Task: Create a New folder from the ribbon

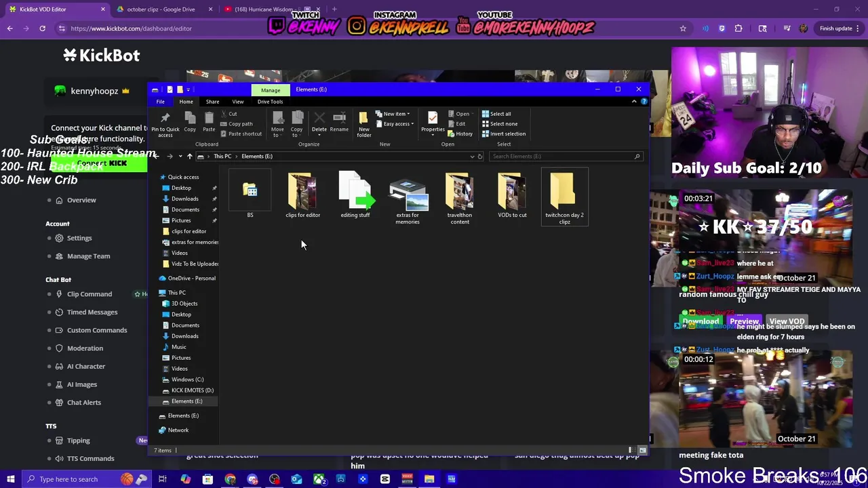Action: [364, 125]
